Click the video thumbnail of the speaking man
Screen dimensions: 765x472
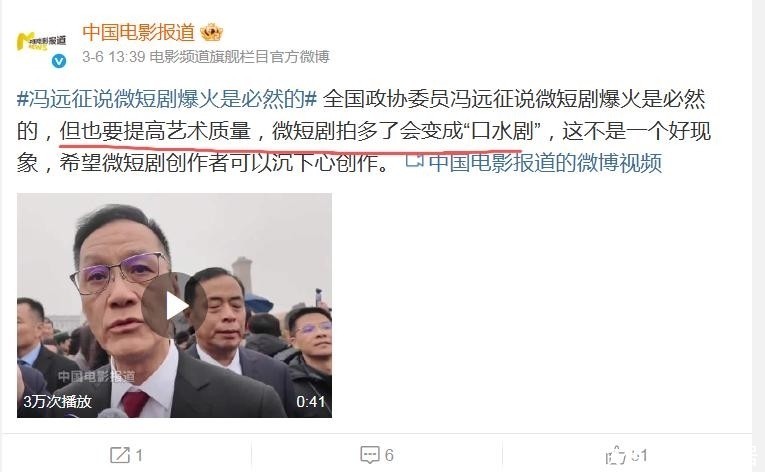(x=174, y=306)
